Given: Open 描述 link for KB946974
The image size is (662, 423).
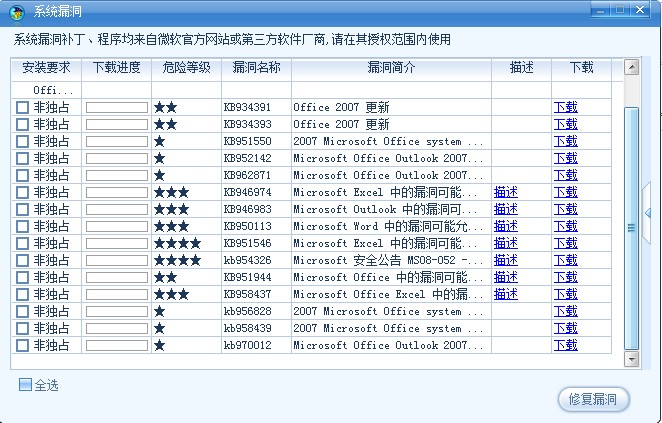Looking at the screenshot, I should tap(505, 193).
